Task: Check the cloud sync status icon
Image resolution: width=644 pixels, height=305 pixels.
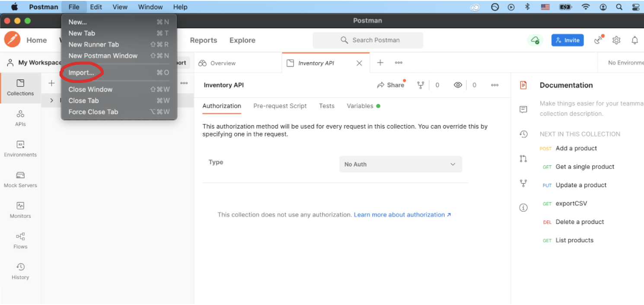Action: pyautogui.click(x=536, y=40)
